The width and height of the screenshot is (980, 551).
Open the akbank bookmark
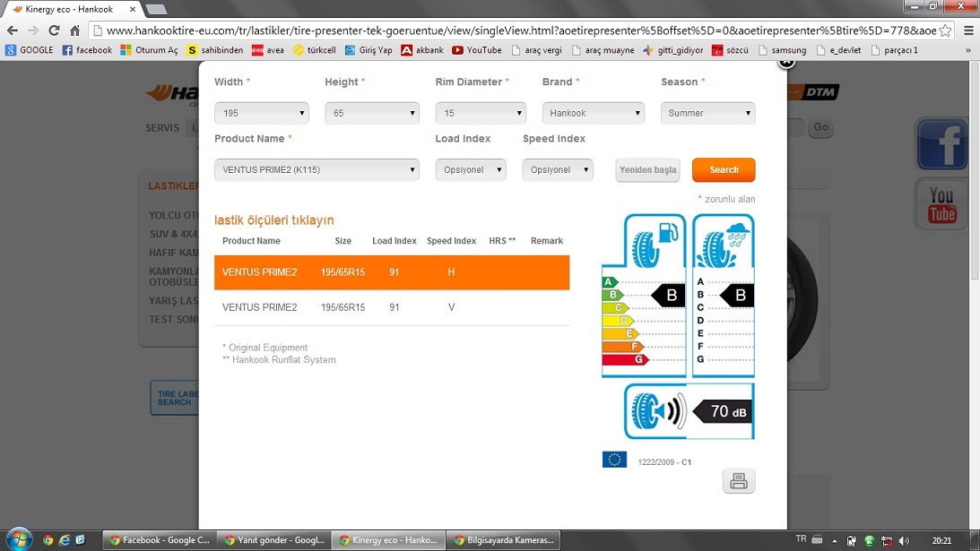coord(422,50)
